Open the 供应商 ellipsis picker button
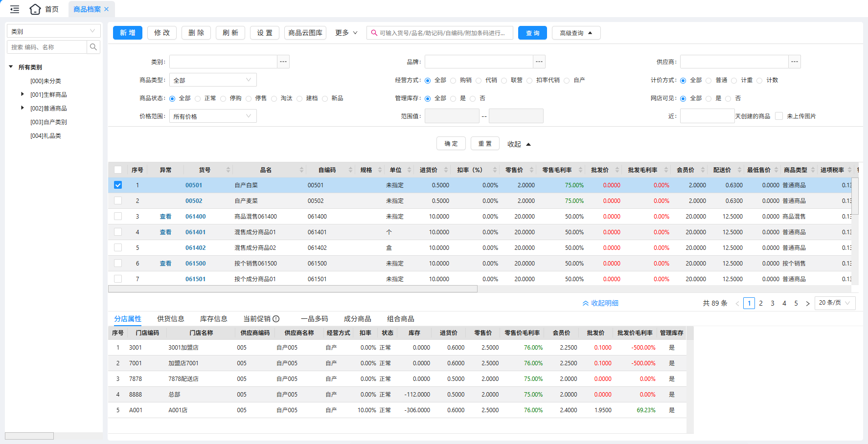 click(794, 62)
